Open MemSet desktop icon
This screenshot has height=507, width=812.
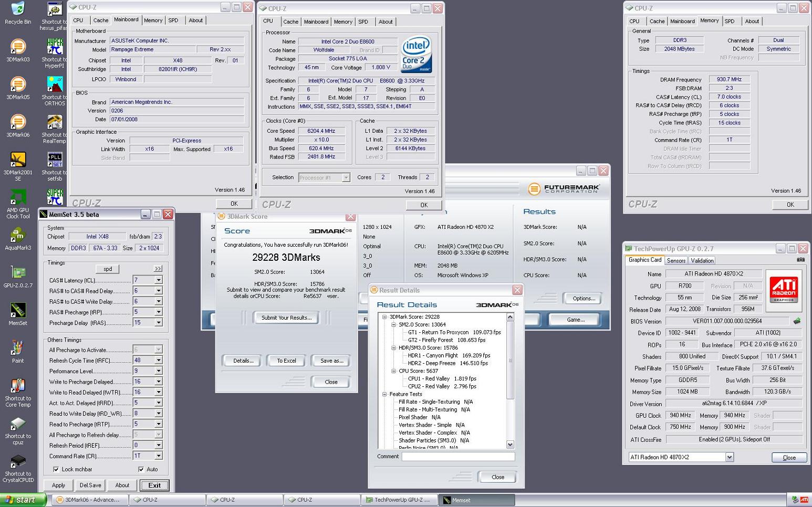coord(18,315)
